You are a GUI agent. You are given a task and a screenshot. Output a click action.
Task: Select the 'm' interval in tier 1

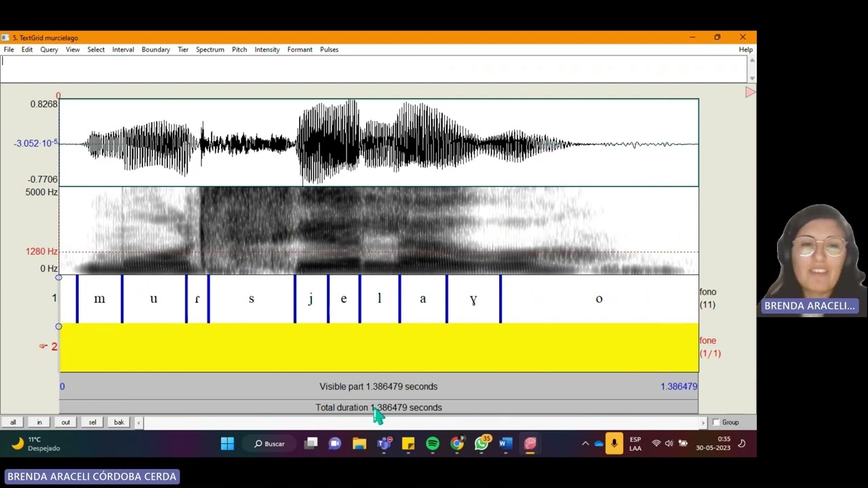100,299
